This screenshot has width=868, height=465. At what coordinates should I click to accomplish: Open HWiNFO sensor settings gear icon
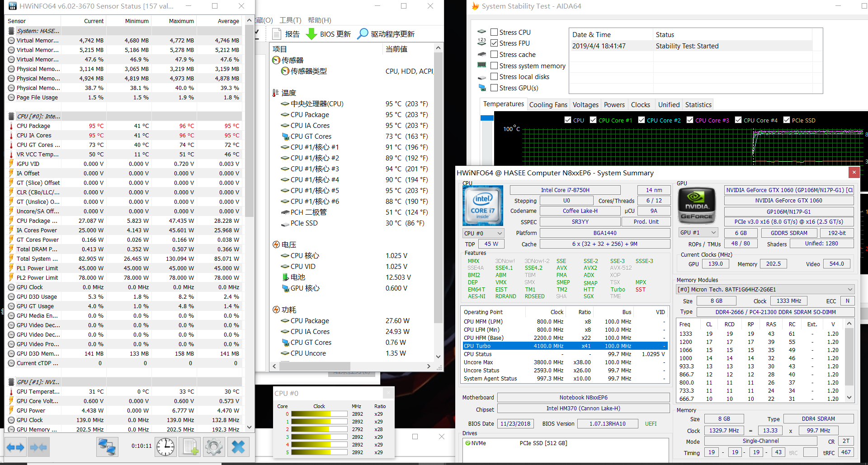(x=214, y=447)
